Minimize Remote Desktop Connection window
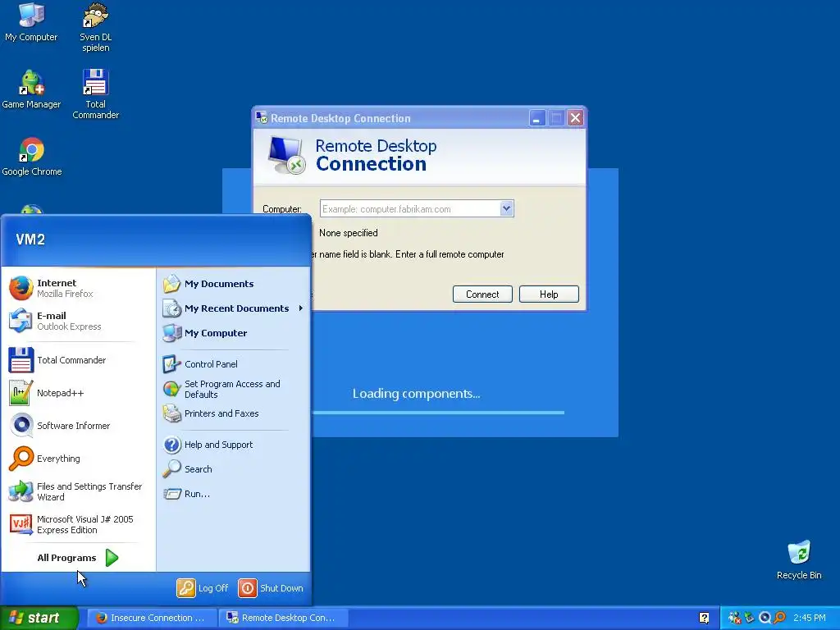The width and height of the screenshot is (840, 630). click(537, 118)
